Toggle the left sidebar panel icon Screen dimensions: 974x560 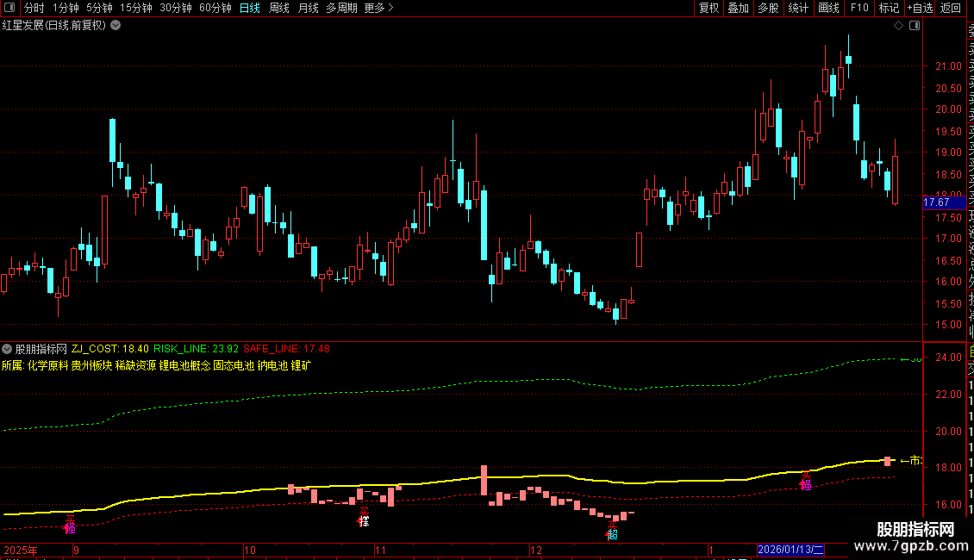click(9, 8)
